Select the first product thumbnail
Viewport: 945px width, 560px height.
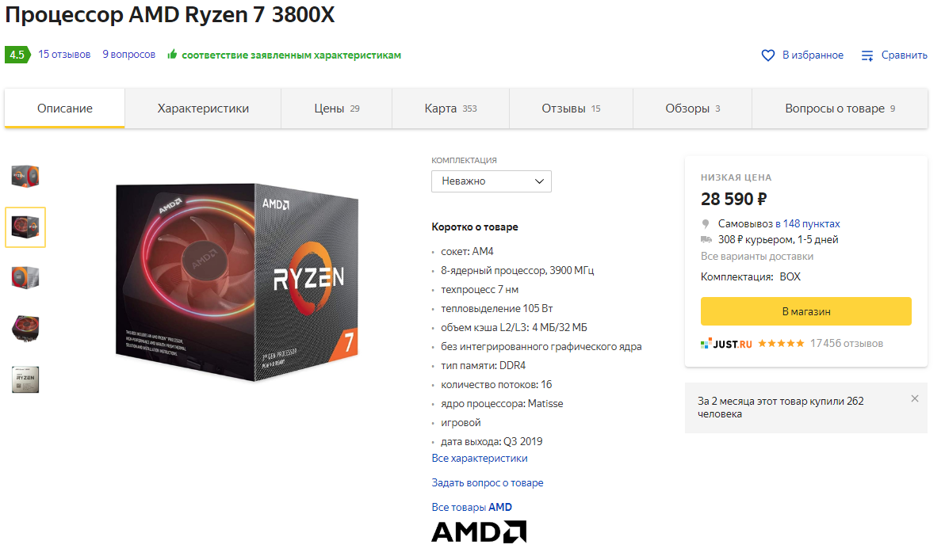point(25,177)
